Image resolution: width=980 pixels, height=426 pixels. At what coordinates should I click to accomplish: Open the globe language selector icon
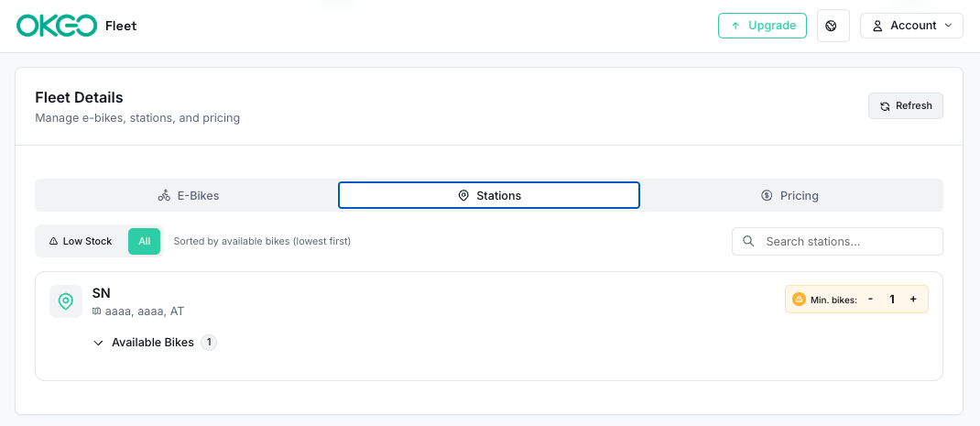click(x=833, y=26)
